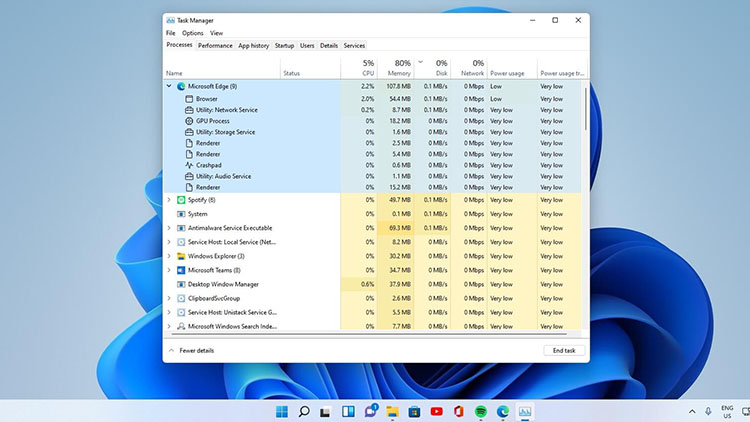Click the Task Manager taskbar icon

pyautogui.click(x=525, y=411)
